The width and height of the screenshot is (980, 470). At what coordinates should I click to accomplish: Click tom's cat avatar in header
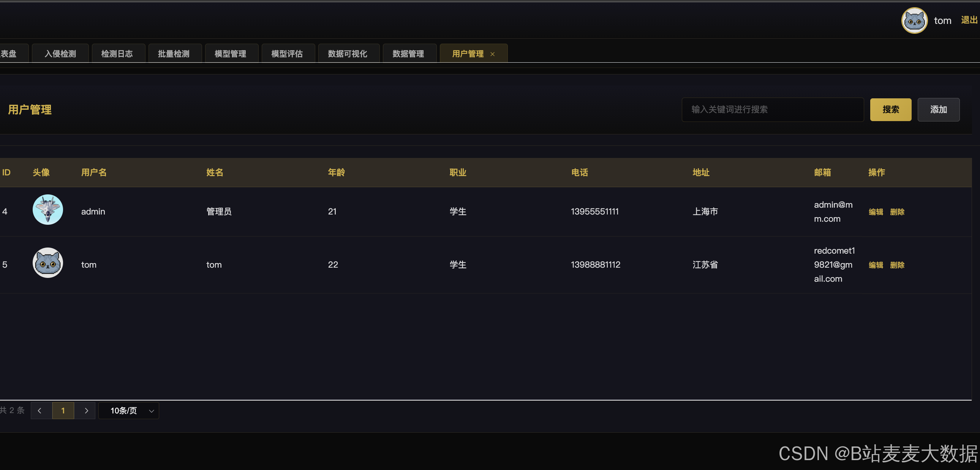(x=914, y=21)
